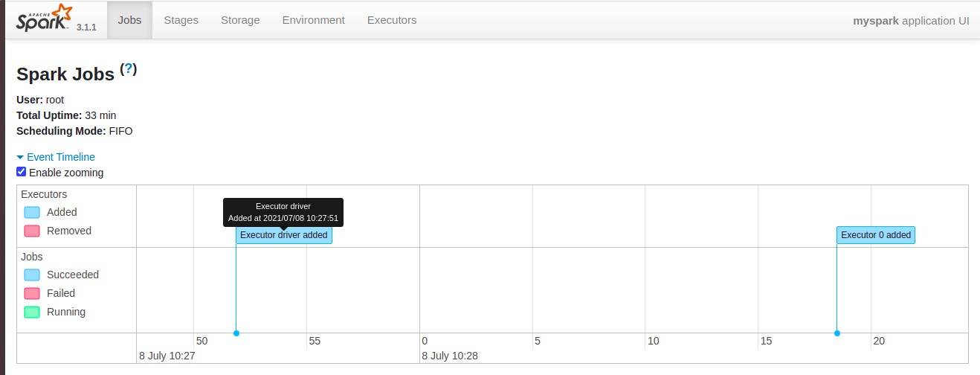Click the pink Failed jobs legend swatch

point(32,293)
